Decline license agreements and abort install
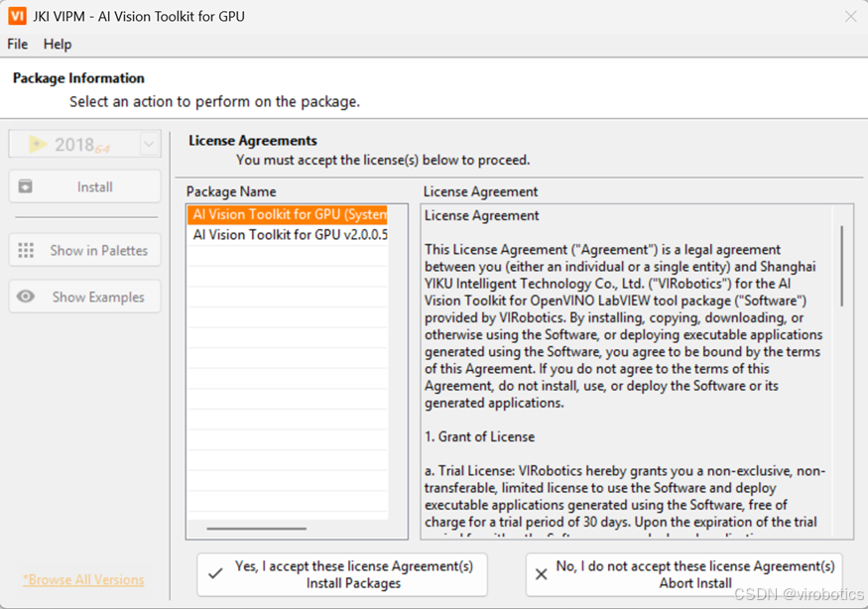 (x=684, y=574)
